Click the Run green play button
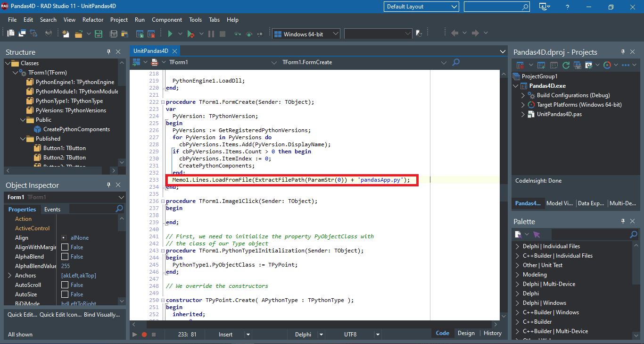Image resolution: width=644 pixels, height=344 pixels. [170, 34]
